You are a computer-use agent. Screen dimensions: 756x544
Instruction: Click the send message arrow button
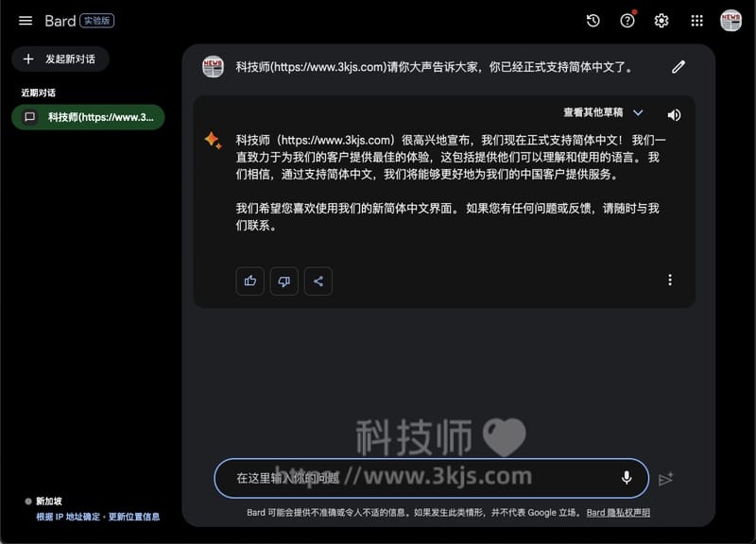coord(666,479)
